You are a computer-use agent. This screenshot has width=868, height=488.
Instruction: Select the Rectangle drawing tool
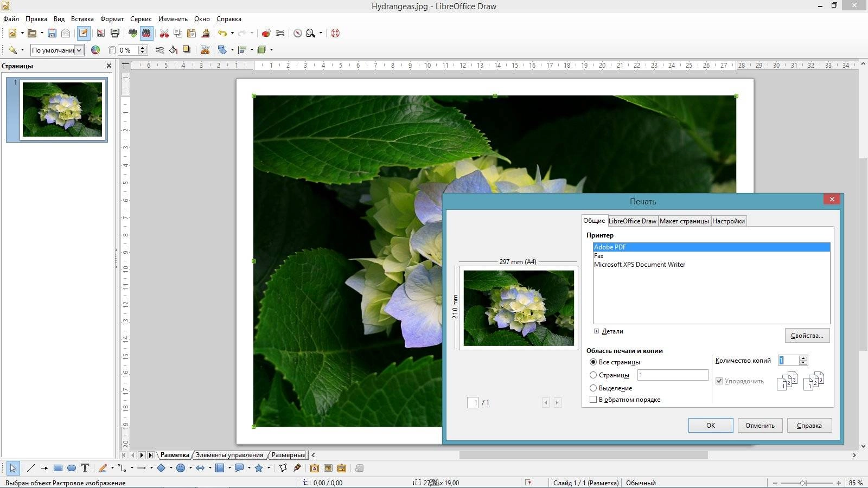(x=58, y=468)
